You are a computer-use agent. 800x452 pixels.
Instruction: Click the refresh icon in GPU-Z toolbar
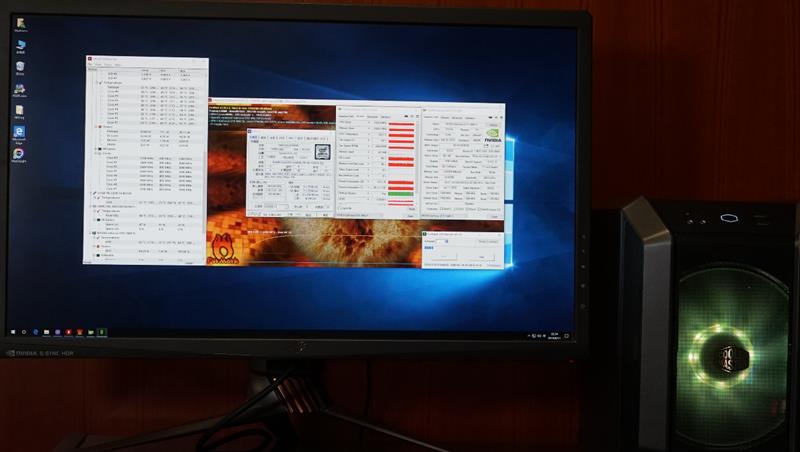(x=496, y=117)
